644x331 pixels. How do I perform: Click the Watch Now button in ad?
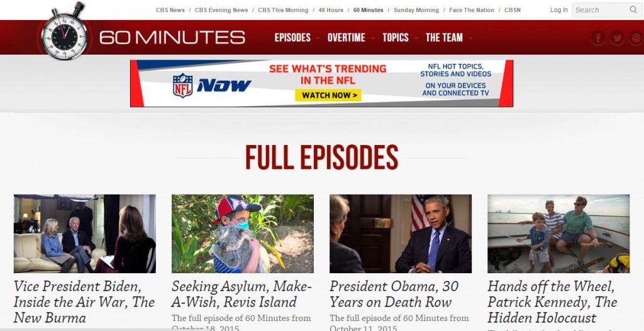coord(328,95)
